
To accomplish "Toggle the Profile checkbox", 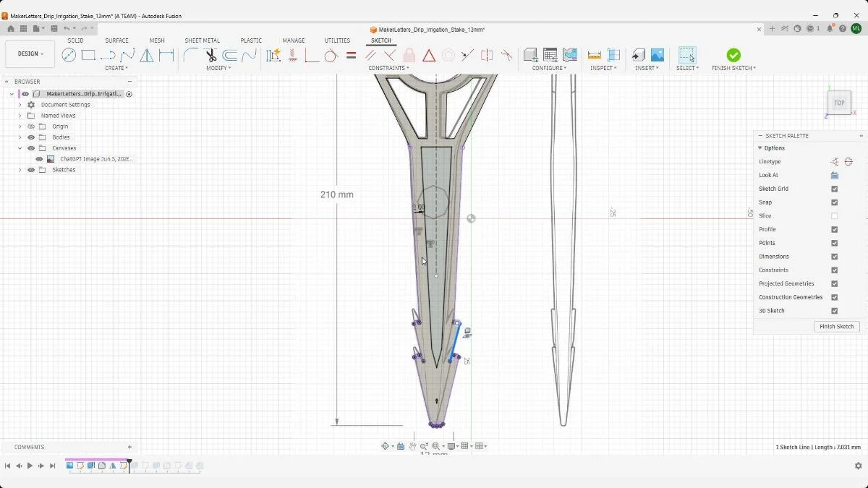I will [x=834, y=229].
